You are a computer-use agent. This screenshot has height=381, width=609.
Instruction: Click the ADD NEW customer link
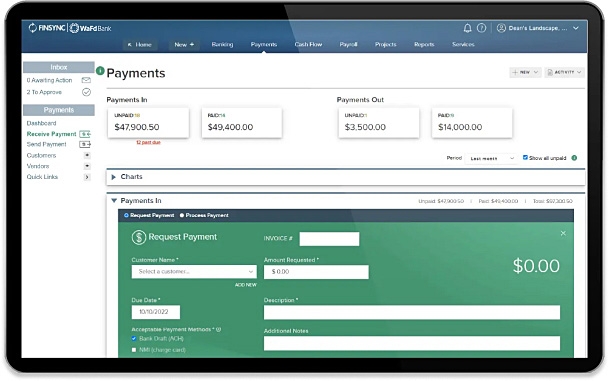point(245,285)
